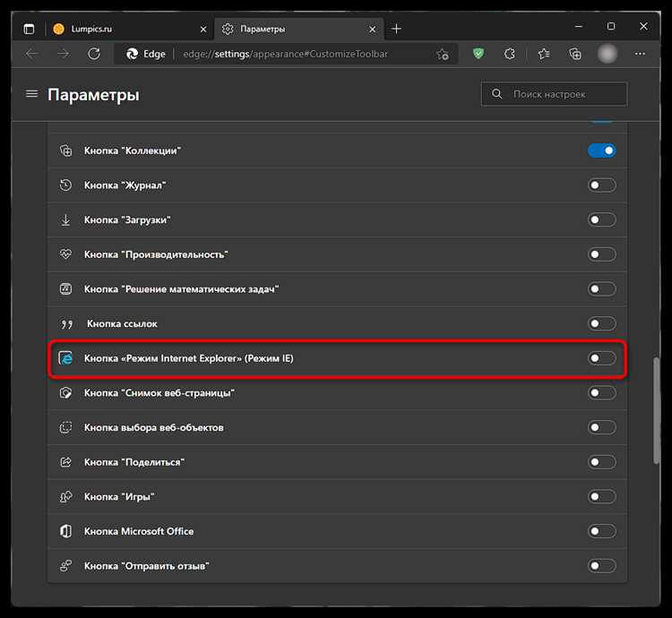
Task: Click the History clock icon in list
Action: pos(65,185)
